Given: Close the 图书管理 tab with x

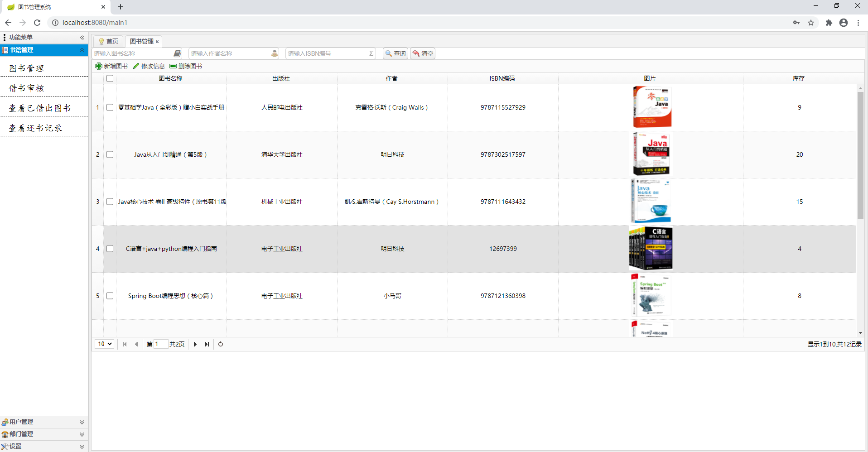Looking at the screenshot, I should [x=157, y=42].
